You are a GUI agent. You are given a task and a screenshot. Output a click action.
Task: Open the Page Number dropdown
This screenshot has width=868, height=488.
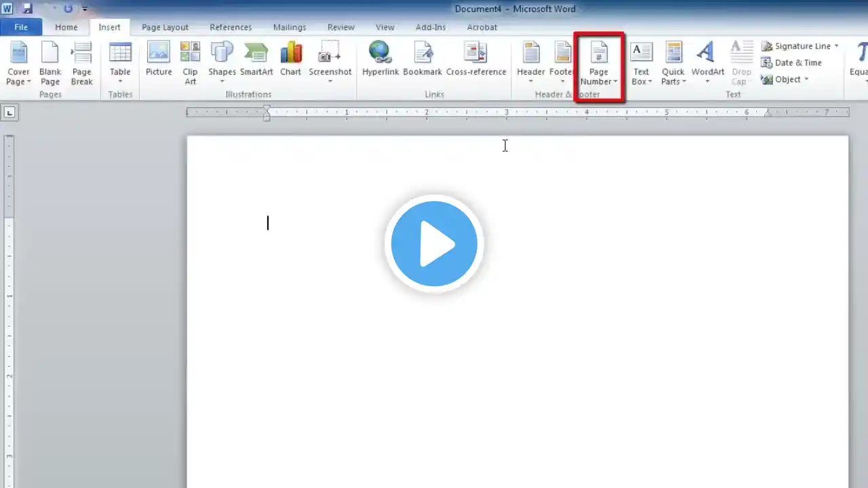[x=599, y=63]
